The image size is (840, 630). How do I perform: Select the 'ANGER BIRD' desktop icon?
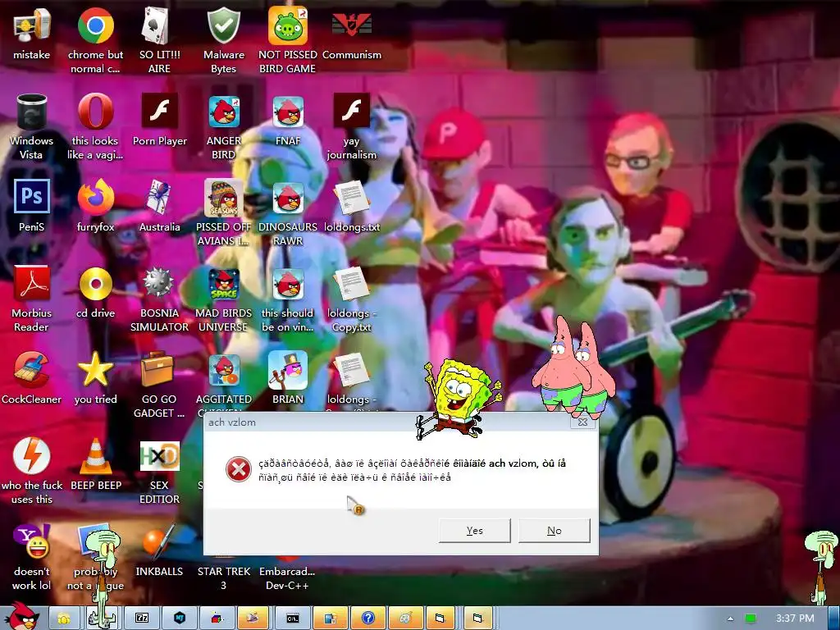click(224, 112)
